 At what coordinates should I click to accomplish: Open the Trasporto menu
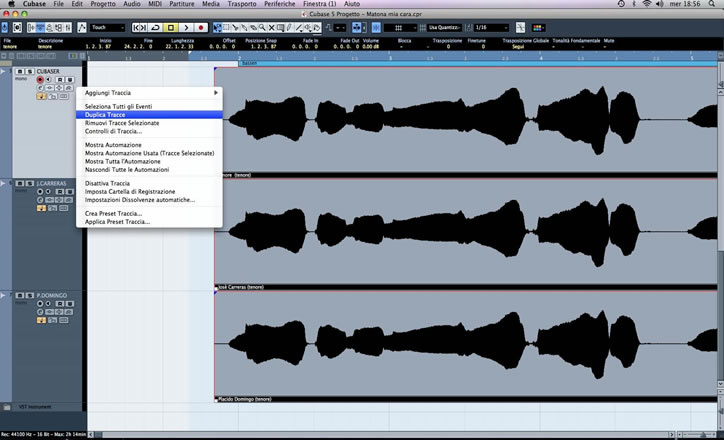(x=242, y=4)
